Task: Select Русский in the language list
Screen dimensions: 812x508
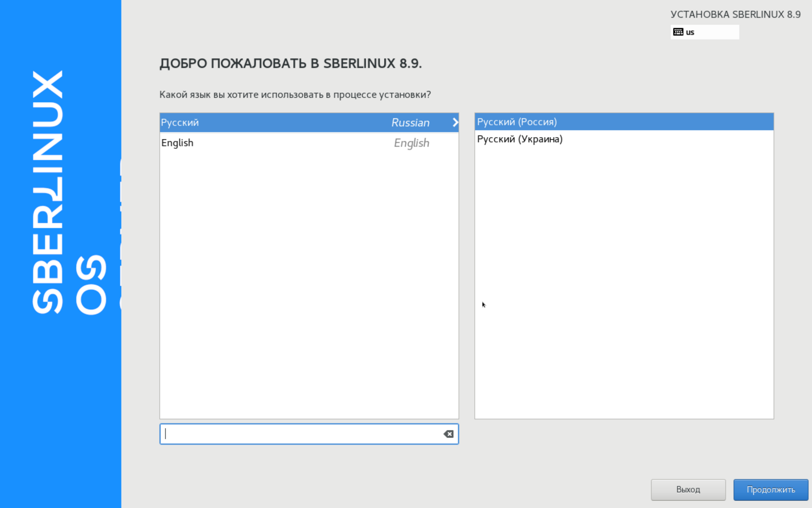Action: 180,123
